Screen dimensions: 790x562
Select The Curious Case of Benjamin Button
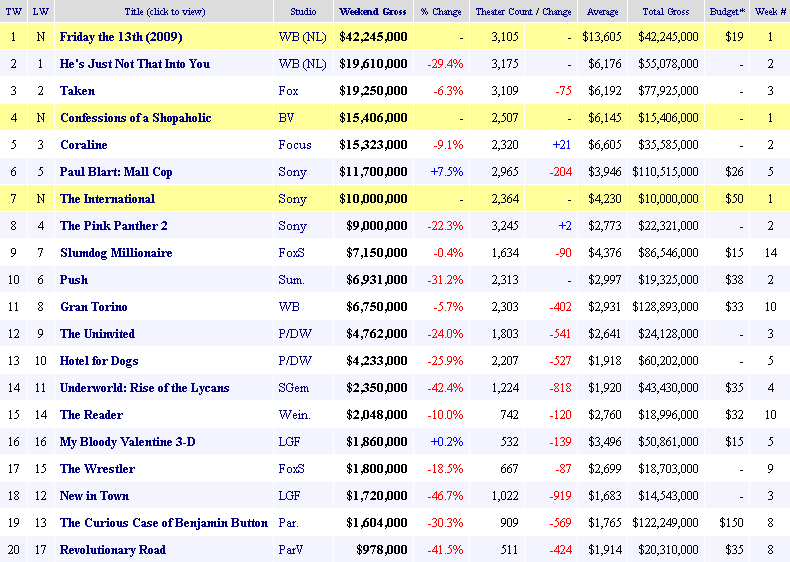[164, 523]
